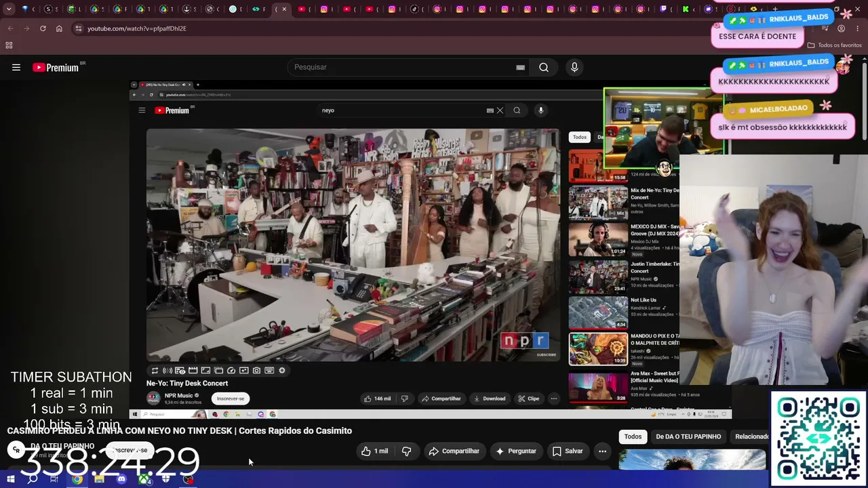The width and height of the screenshot is (868, 488).
Task: Open Discord from the taskbar
Action: point(121,479)
